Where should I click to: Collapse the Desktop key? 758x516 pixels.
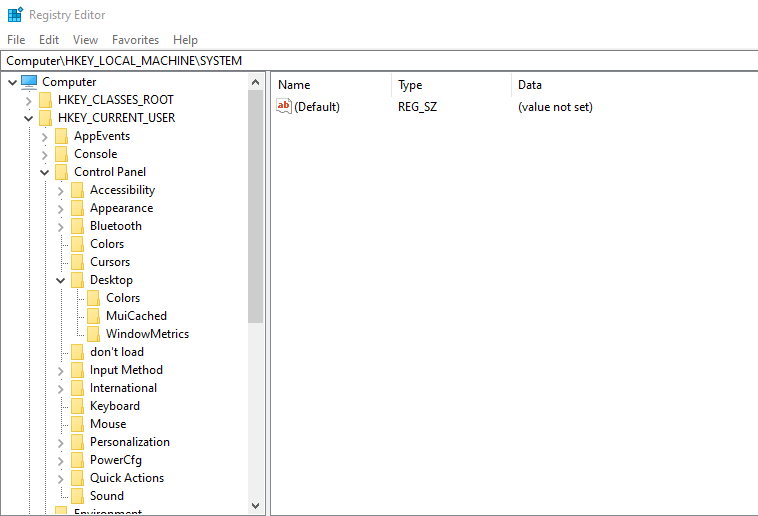(x=60, y=280)
